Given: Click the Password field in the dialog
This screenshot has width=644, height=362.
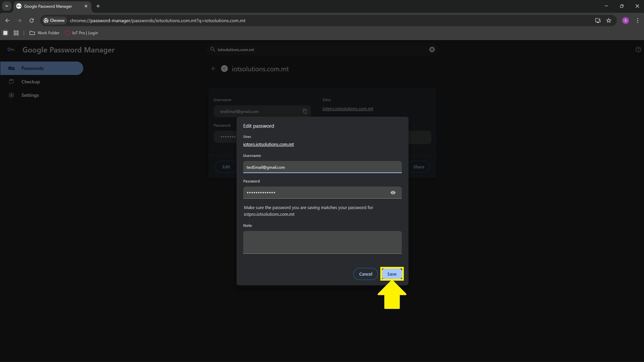Looking at the screenshot, I should coord(322,193).
